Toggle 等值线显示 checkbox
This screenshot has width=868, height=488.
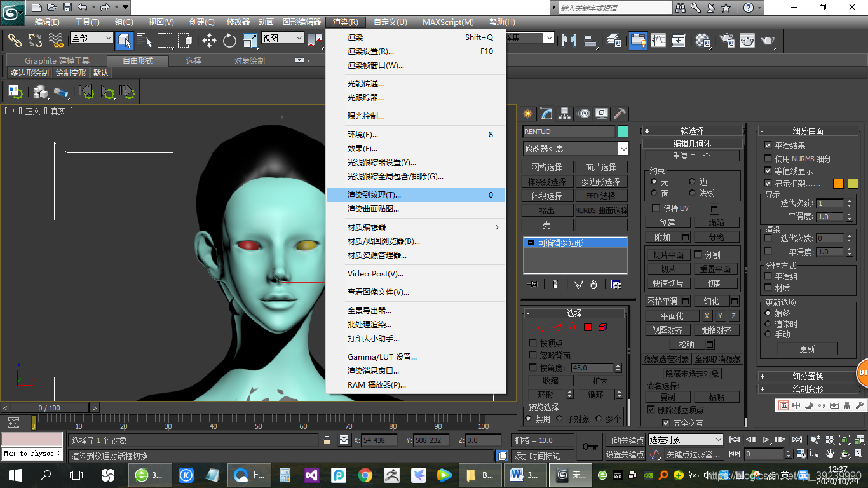[768, 171]
